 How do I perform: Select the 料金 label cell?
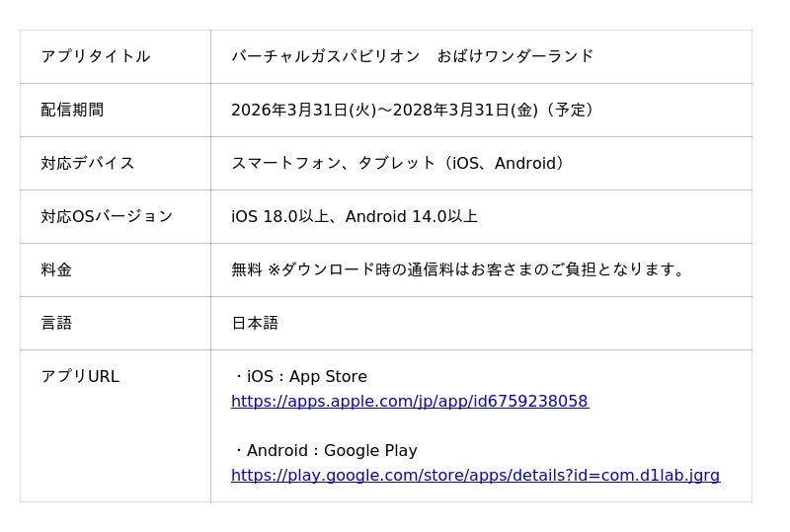coord(56,269)
